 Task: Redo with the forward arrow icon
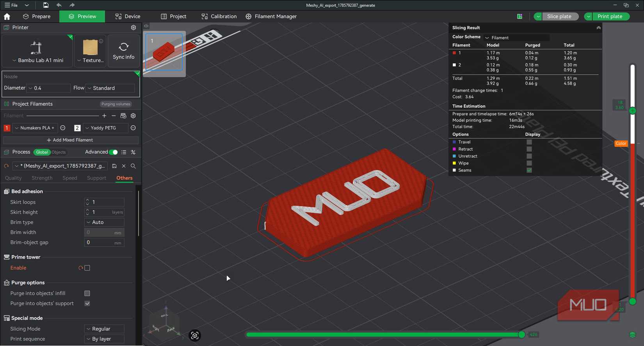(x=72, y=5)
